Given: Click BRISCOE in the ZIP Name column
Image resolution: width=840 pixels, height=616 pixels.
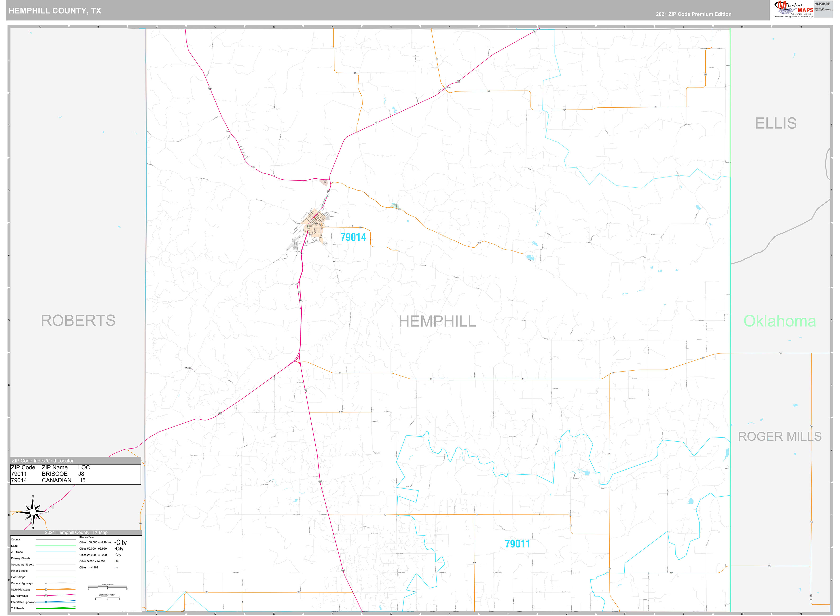Looking at the screenshot, I should (54, 474).
